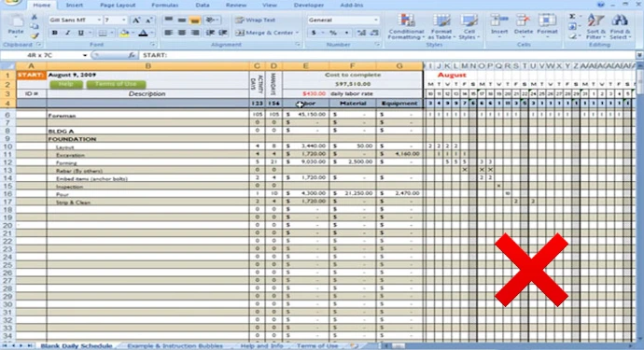Viewport: 644px width, 350px height.
Task: Apply the Font Color swatch
Action: click(x=143, y=33)
